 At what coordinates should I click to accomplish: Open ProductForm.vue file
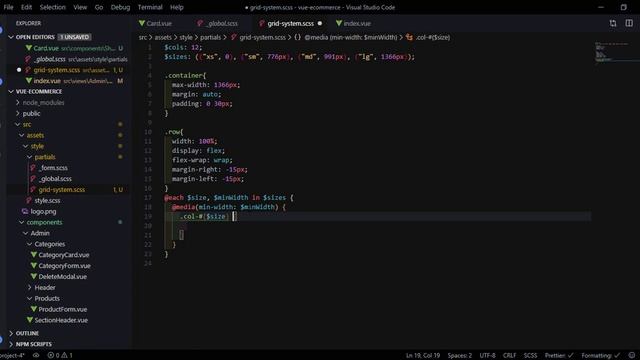[x=62, y=309]
